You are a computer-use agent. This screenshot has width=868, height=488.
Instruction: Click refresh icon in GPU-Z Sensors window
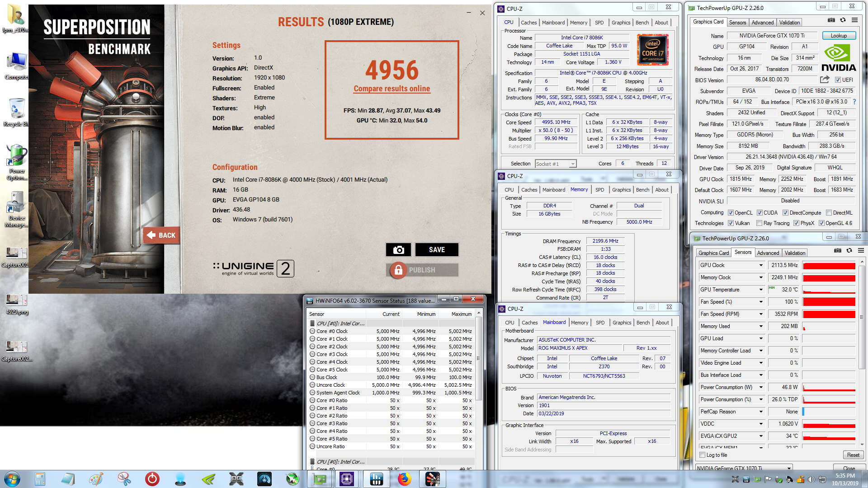tap(849, 251)
